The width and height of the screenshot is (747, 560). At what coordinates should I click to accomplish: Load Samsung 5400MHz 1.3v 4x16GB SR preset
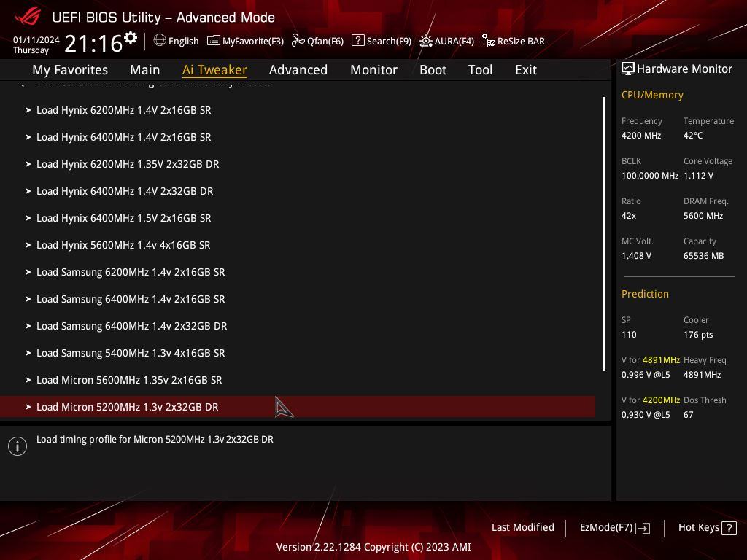point(298,353)
